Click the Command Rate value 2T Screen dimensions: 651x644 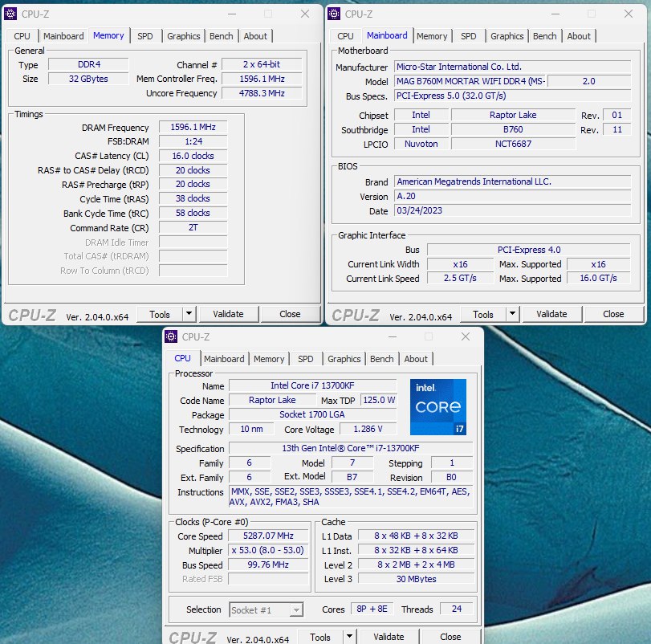point(193,227)
